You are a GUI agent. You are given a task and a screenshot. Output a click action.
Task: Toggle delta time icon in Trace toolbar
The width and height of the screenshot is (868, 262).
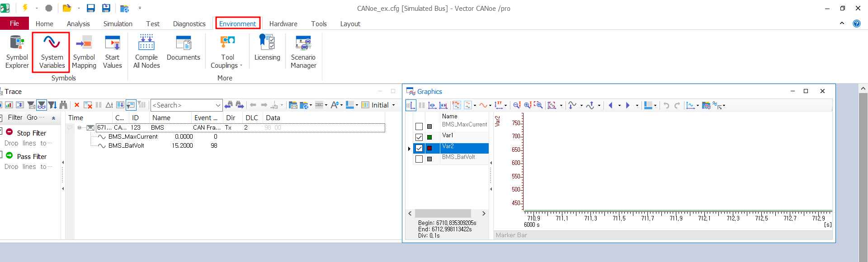pos(109,105)
